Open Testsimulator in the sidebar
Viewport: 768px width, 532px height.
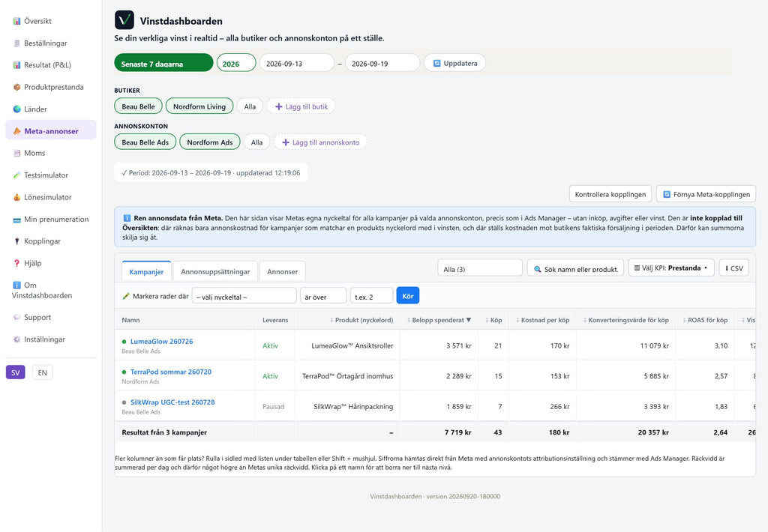(x=50, y=175)
